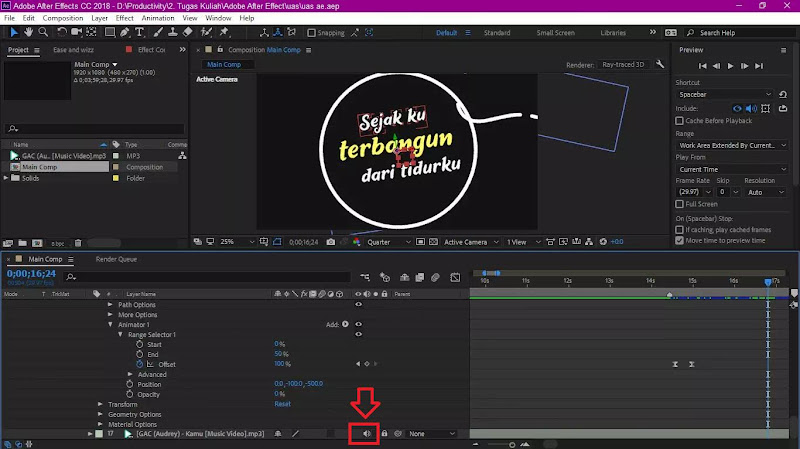The width and height of the screenshot is (800, 449).
Task: Click Add animator property button
Action: pyautogui.click(x=345, y=324)
